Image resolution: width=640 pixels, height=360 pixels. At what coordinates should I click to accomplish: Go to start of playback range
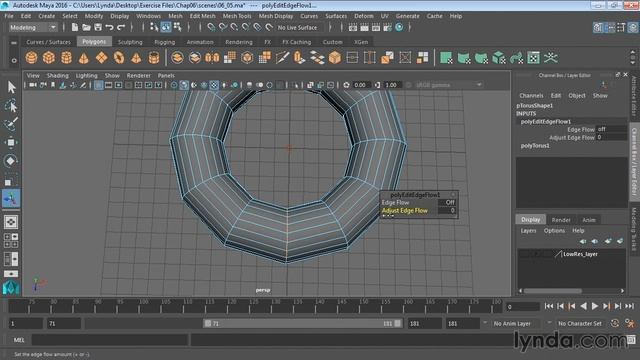(x=549, y=306)
